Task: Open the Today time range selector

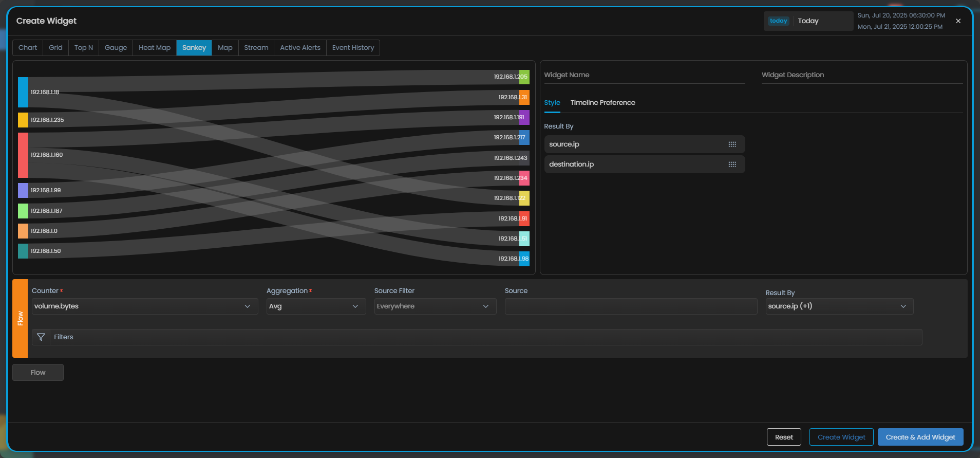Action: 808,21
